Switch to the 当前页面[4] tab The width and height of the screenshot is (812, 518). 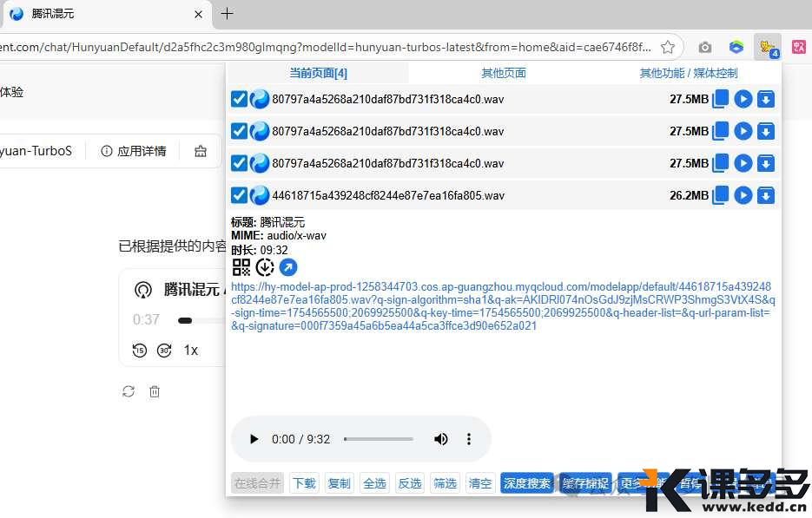pyautogui.click(x=318, y=73)
